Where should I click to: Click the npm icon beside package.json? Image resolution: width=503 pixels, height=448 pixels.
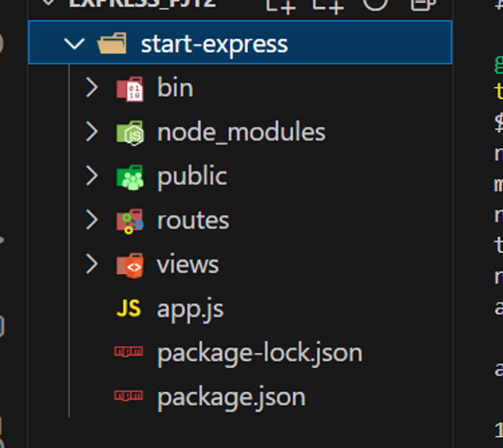pyautogui.click(x=129, y=395)
